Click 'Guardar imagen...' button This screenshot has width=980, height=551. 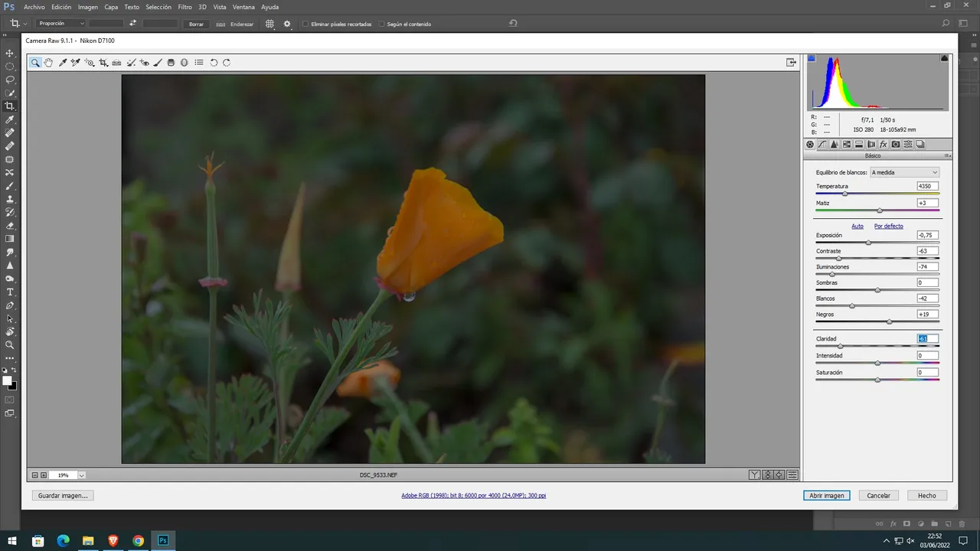coord(63,495)
